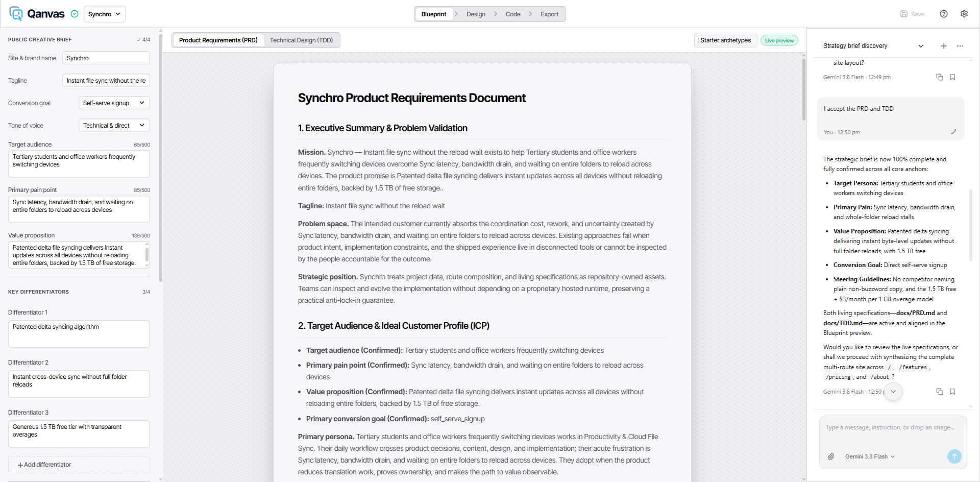Open Starter archetypes

pyautogui.click(x=725, y=40)
